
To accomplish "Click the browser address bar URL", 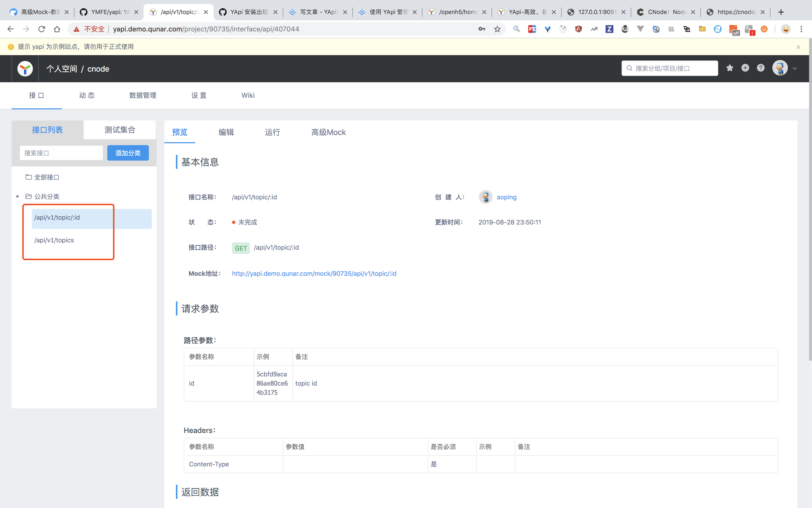I will coord(206,29).
